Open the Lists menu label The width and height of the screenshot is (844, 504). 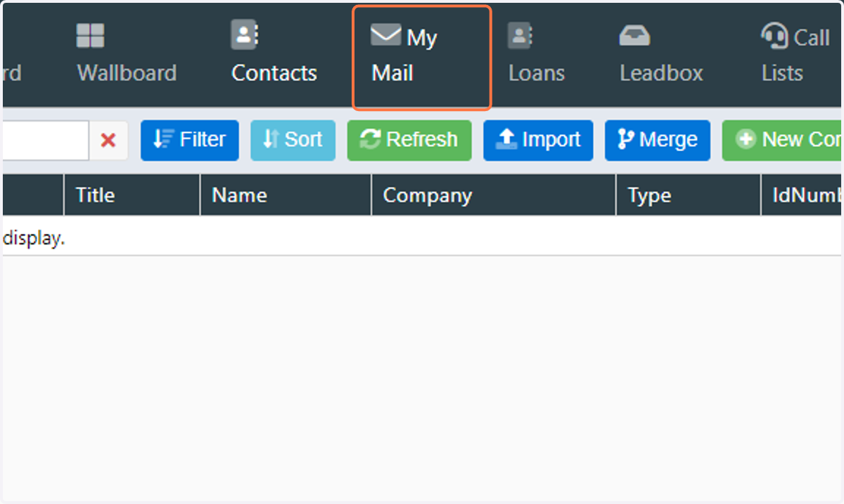click(782, 73)
